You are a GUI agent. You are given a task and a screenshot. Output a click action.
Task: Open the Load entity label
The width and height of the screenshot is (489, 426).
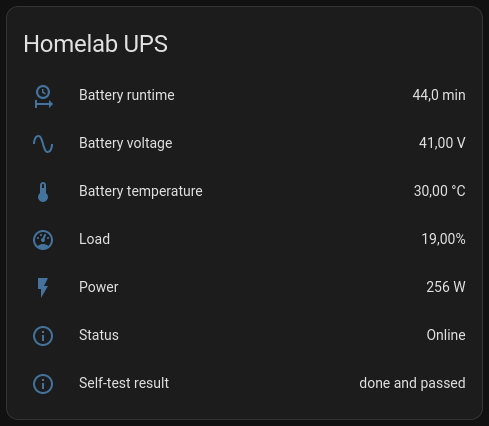(94, 239)
